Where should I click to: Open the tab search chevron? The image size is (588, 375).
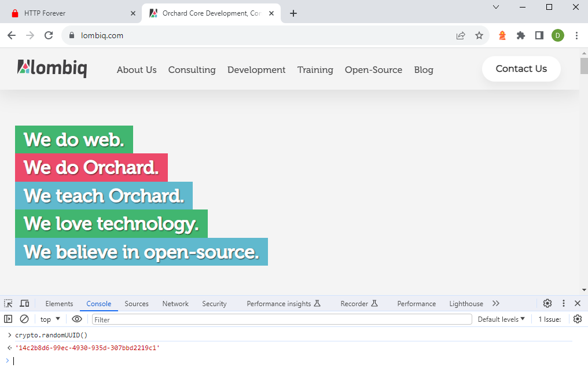(x=496, y=7)
